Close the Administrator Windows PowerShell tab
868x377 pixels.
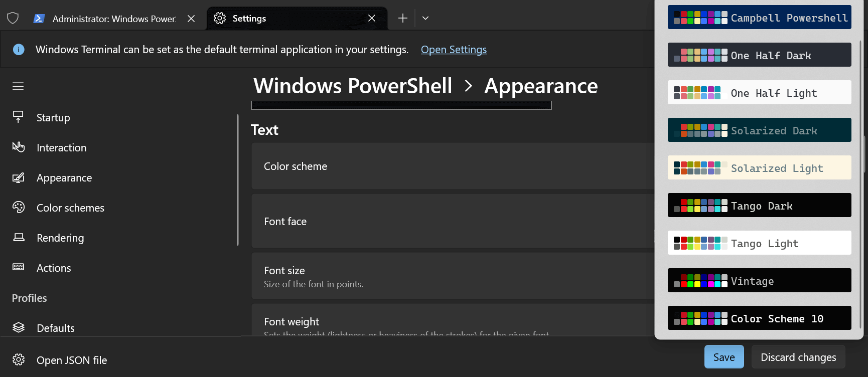(x=191, y=19)
